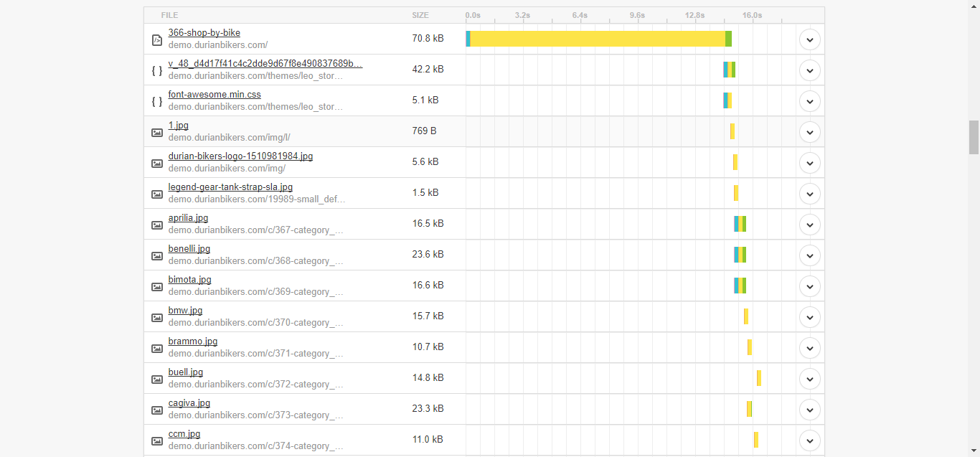Click the image icon beside buell.jpg
980x457 pixels.
[157, 380]
